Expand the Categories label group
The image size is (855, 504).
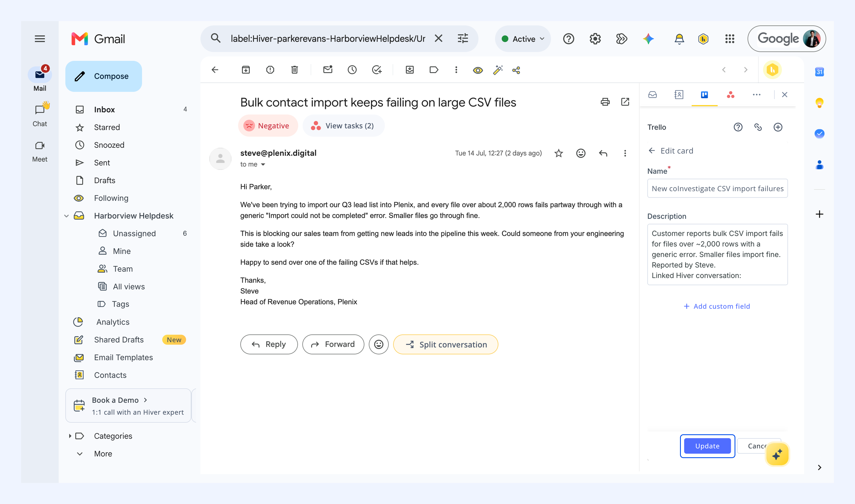pos(70,436)
